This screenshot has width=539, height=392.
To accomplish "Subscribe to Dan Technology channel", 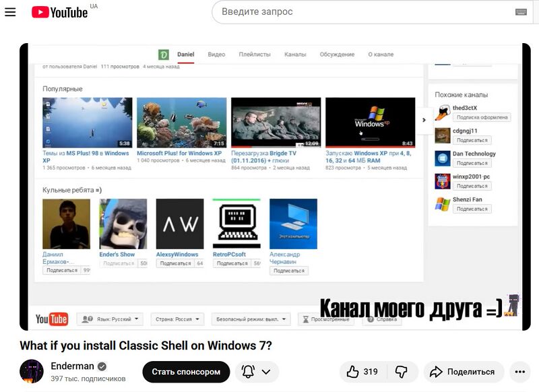I will coord(472,163).
